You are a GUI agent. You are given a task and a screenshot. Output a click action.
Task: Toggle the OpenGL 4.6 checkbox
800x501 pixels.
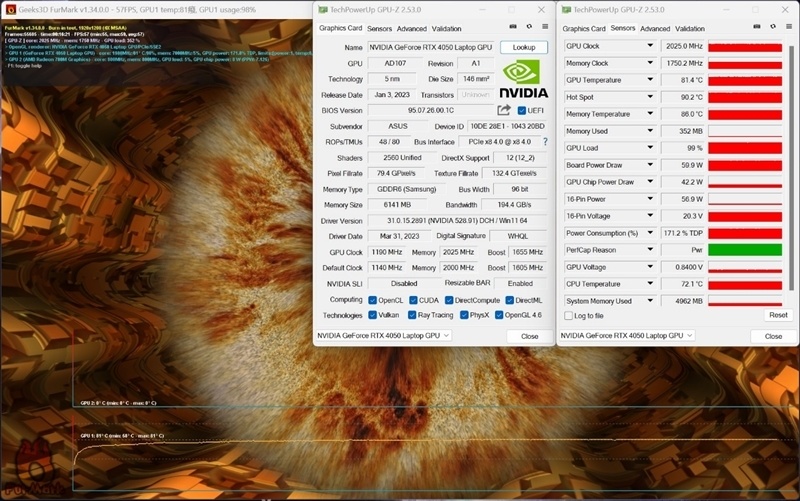pyautogui.click(x=499, y=315)
